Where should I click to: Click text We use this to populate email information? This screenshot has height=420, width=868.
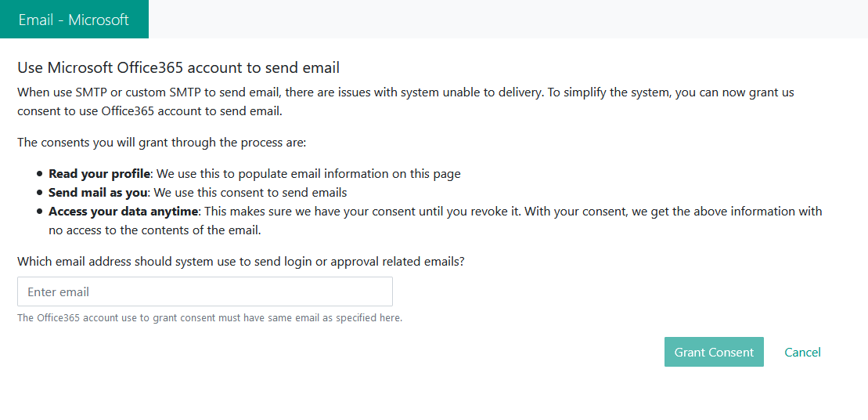(x=309, y=173)
